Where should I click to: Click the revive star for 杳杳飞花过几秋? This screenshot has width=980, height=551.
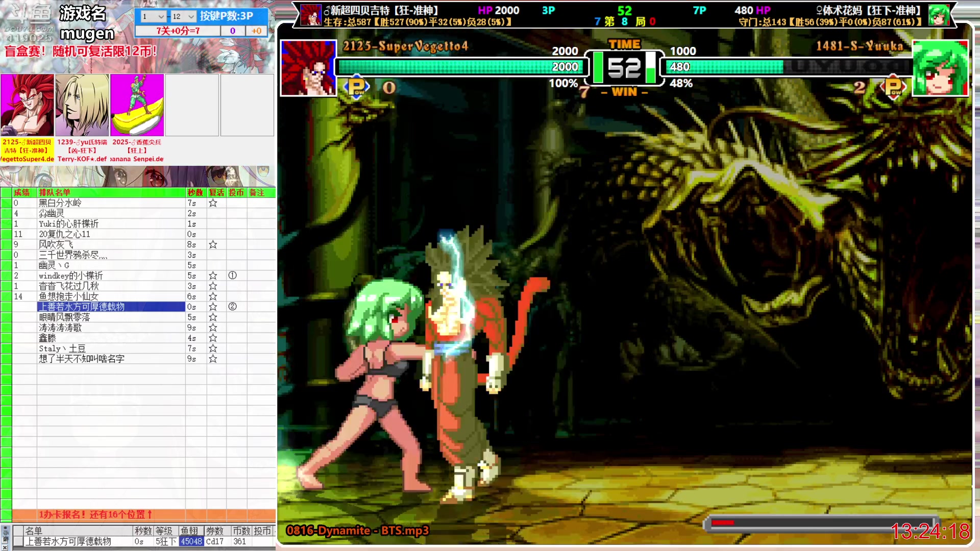tap(213, 286)
